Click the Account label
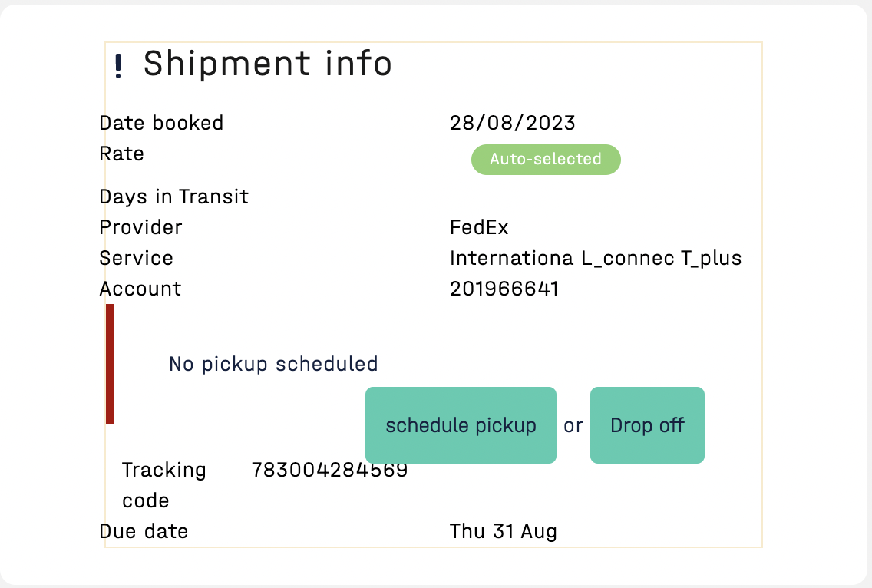This screenshot has width=872, height=588. (140, 289)
